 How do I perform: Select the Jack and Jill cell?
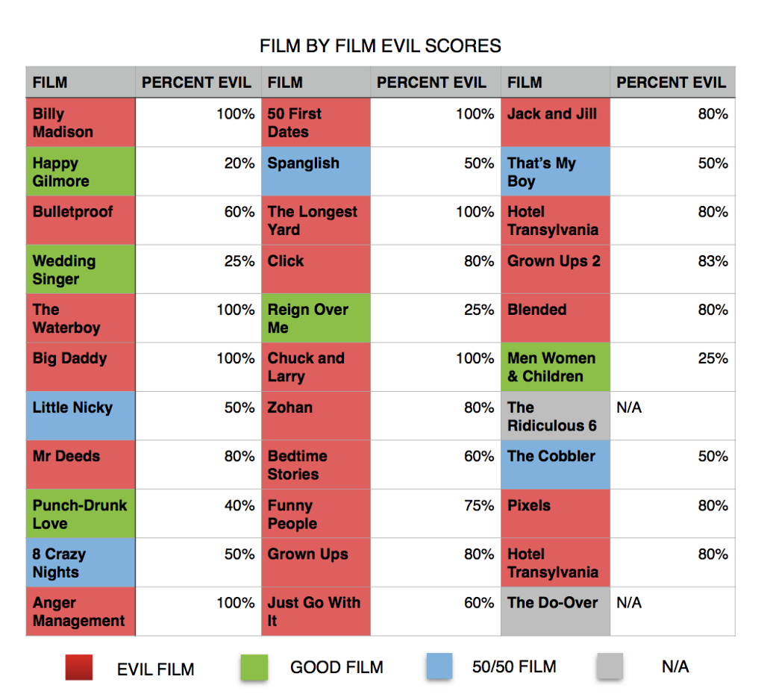point(555,122)
